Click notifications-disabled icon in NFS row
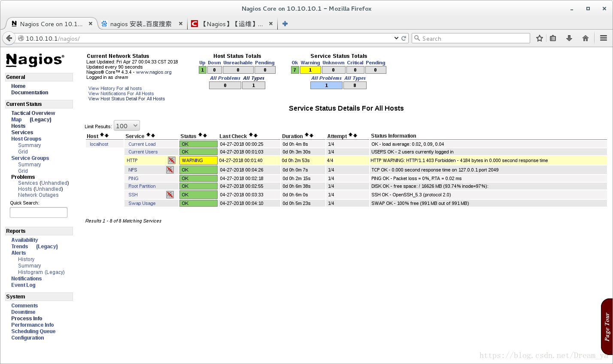This screenshot has width=613, height=364. pyautogui.click(x=170, y=170)
